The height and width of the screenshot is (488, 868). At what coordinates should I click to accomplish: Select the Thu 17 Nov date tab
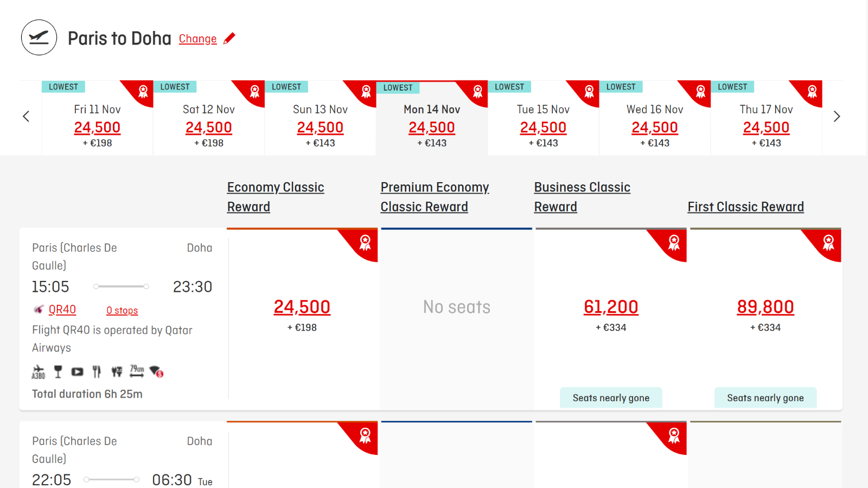click(x=767, y=118)
